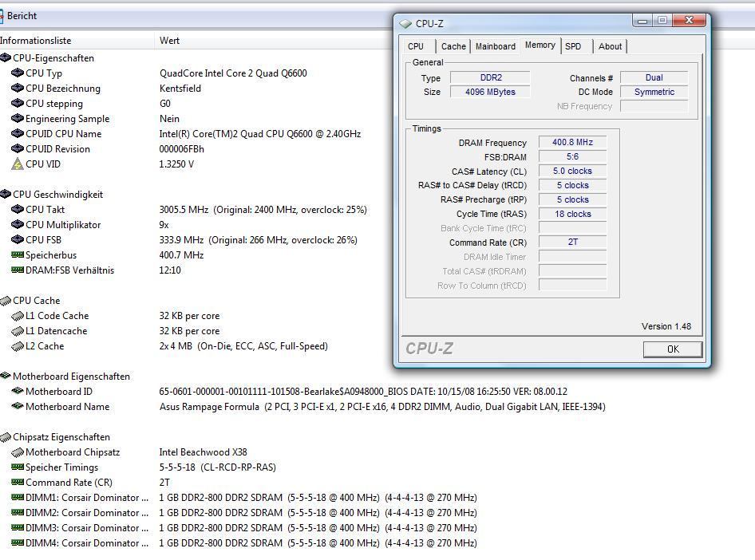Close the CPU-Z window

(689, 20)
